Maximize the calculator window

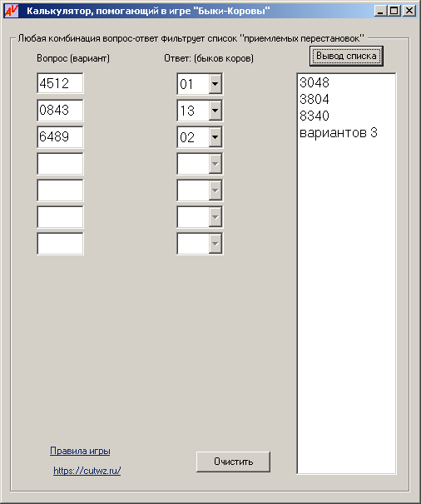pyautogui.click(x=394, y=11)
